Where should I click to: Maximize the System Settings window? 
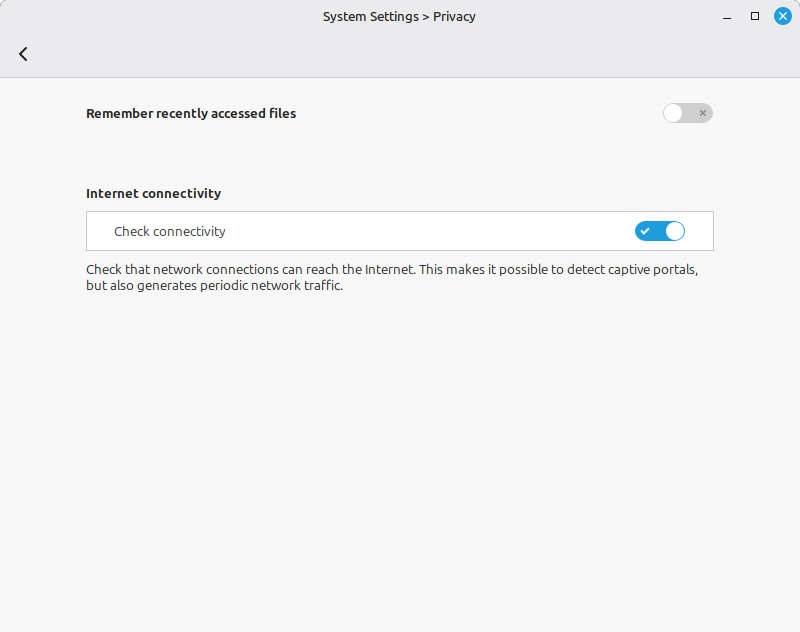[x=755, y=16]
